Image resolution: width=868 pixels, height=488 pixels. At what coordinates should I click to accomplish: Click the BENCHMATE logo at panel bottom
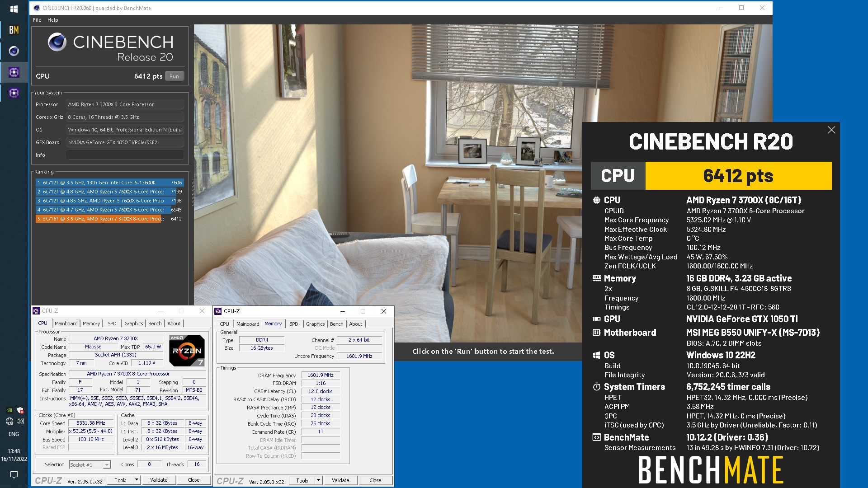[x=711, y=470]
